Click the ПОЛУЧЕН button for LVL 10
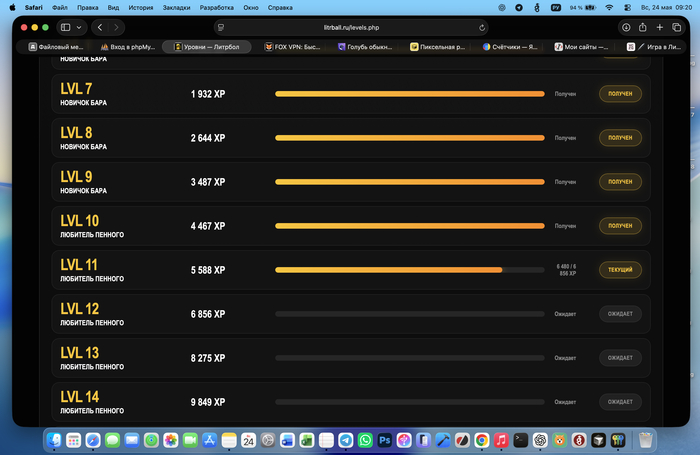This screenshot has height=455, width=700. (620, 225)
